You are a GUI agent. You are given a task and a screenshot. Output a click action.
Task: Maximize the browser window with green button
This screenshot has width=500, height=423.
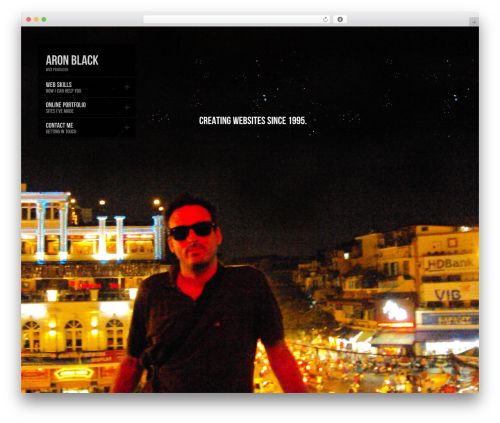(44, 19)
